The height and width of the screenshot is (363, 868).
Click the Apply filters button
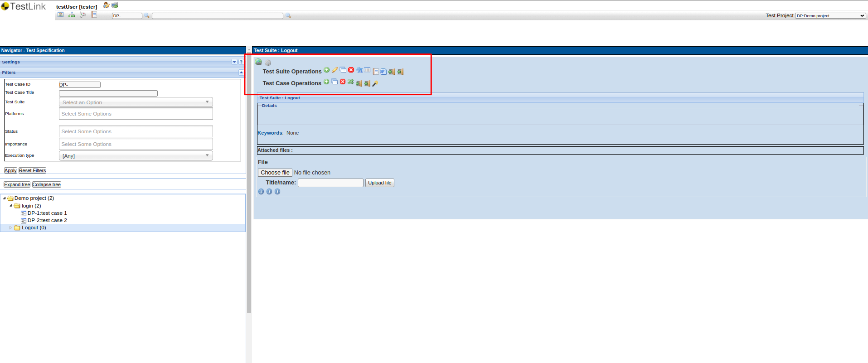coord(10,171)
